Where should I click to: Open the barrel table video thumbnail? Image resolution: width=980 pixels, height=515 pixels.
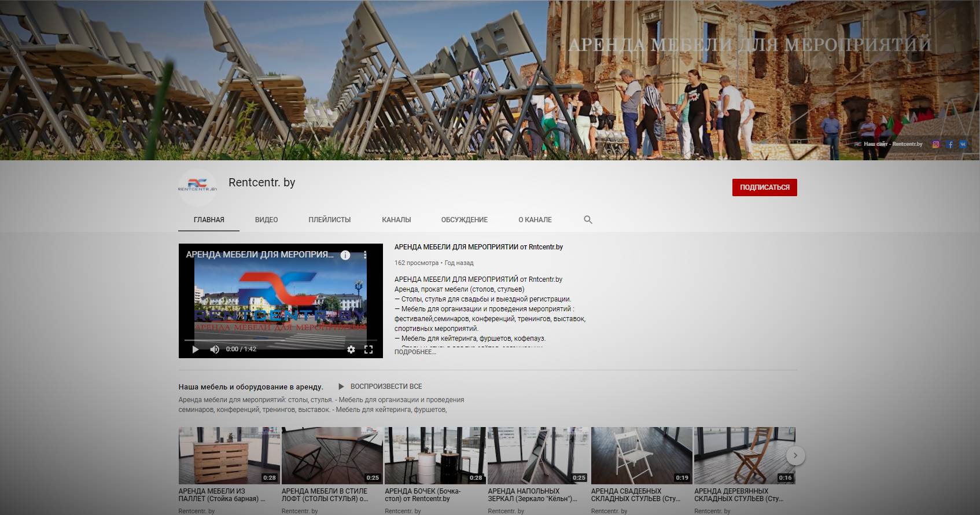pyautogui.click(x=435, y=456)
